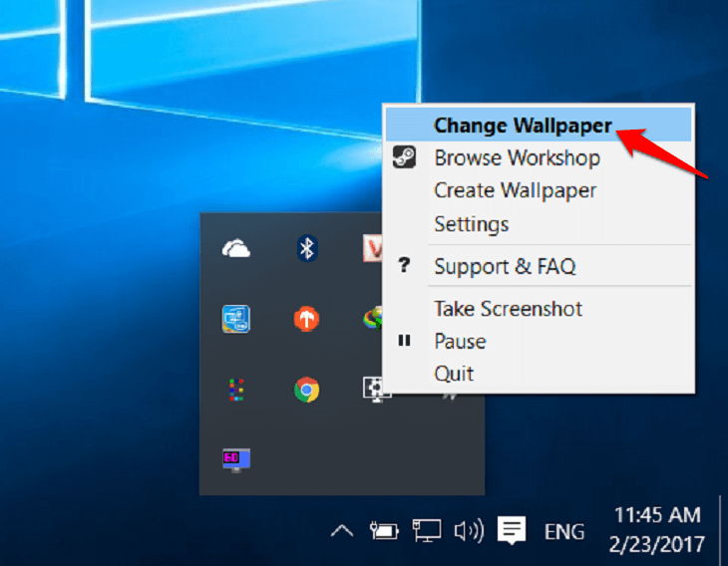Quit Wallpaper Engine from the menu
This screenshot has height=566, width=728.
pyautogui.click(x=539, y=374)
